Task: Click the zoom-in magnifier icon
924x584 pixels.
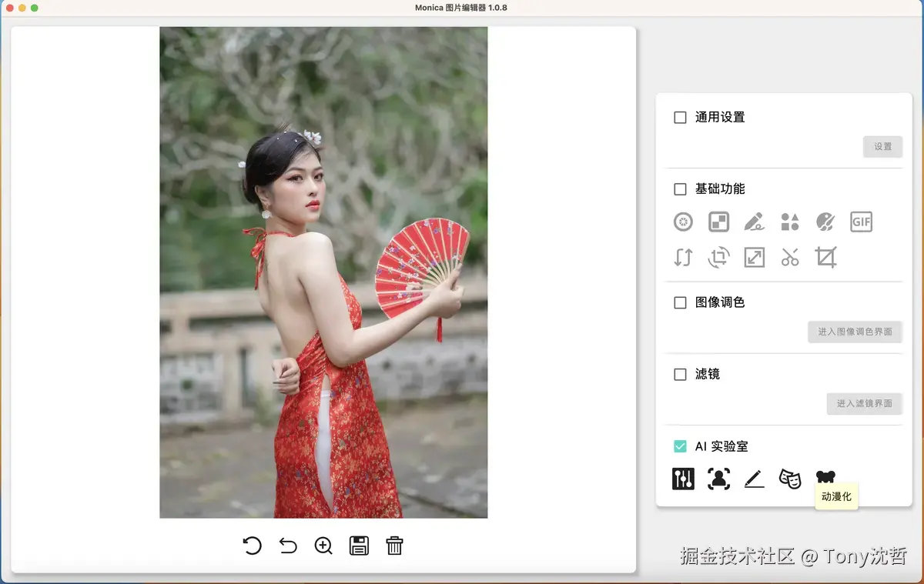Action: tap(323, 546)
